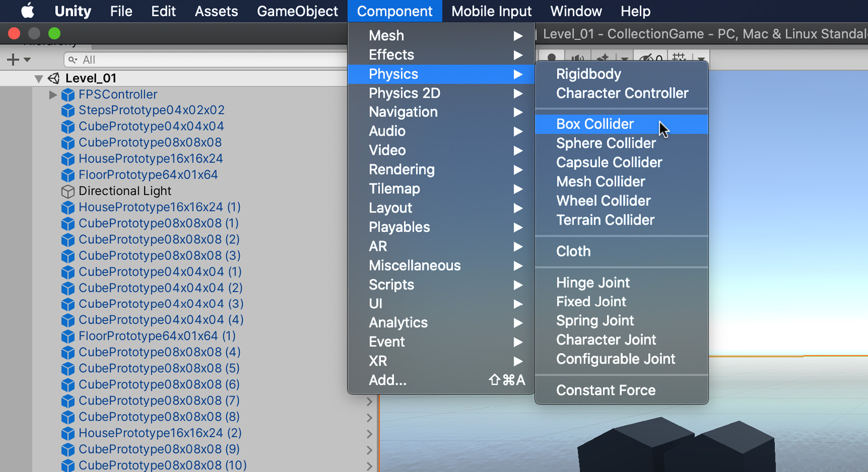This screenshot has height=472, width=868.
Task: Select CubePrototype04x04x04 in Hierarchy
Action: (151, 127)
